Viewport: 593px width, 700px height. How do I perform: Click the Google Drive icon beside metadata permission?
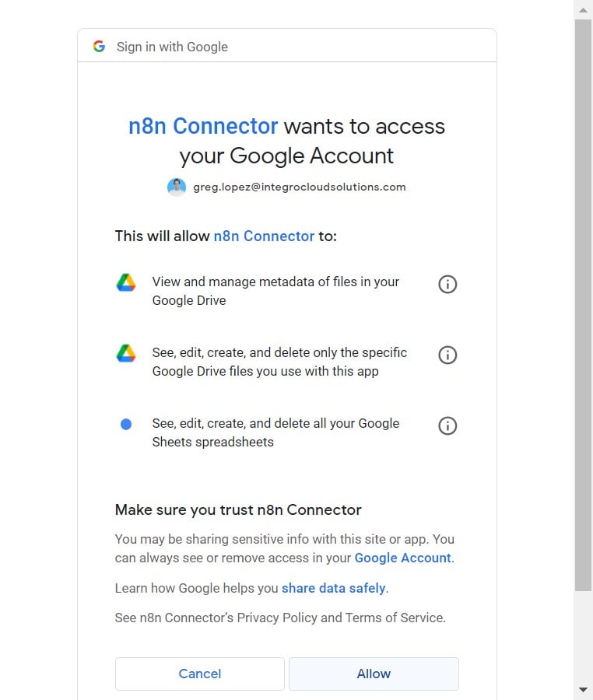(x=126, y=283)
